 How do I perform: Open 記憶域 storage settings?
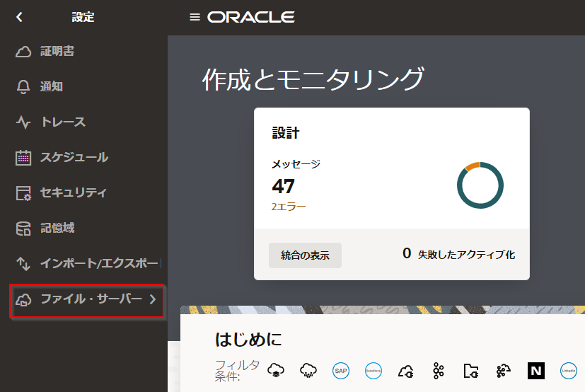pyautogui.click(x=57, y=229)
